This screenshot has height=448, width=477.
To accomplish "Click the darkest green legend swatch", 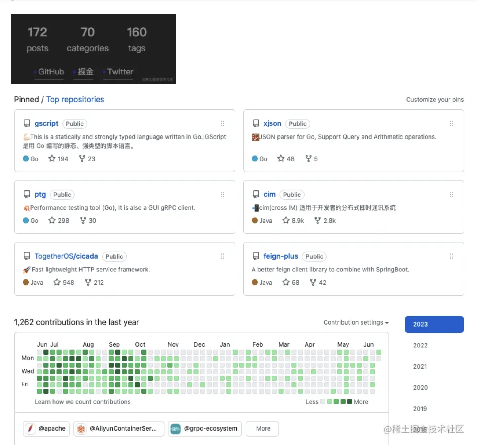I will click(350, 401).
